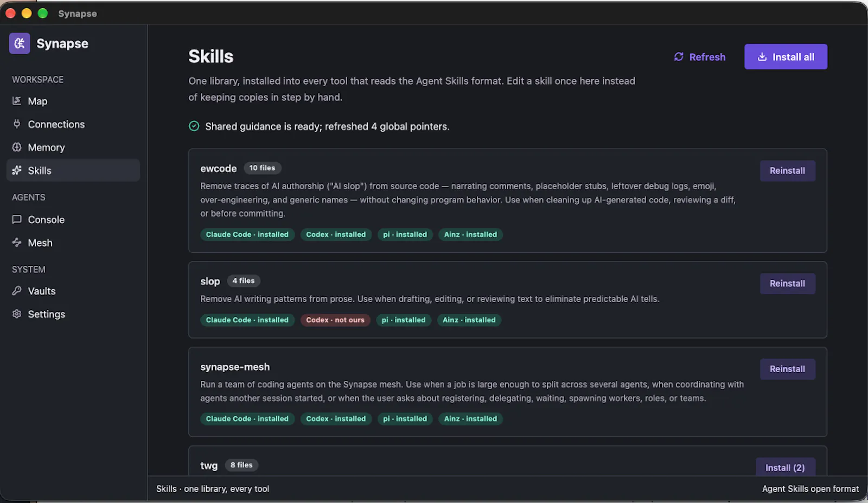Go to Console in the sidebar
The width and height of the screenshot is (868, 503).
click(x=73, y=219)
